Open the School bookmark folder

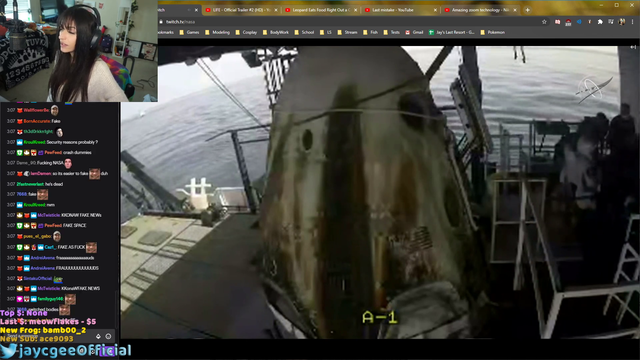coord(304,32)
